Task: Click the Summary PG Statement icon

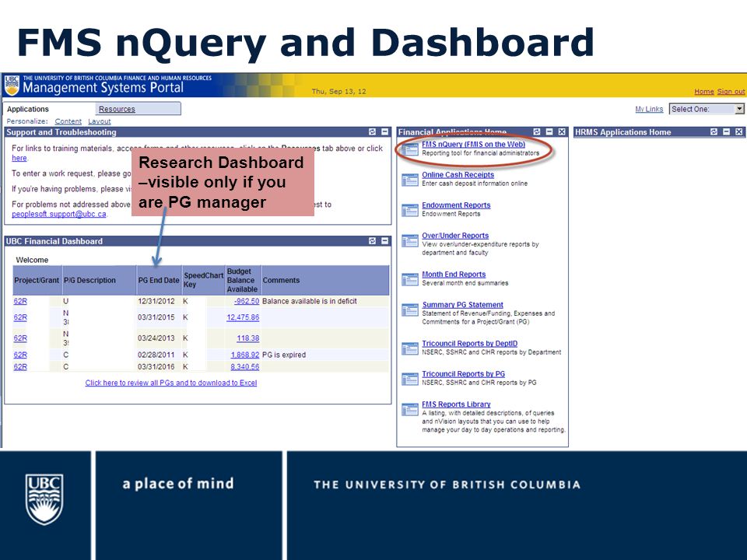Action: point(410,310)
